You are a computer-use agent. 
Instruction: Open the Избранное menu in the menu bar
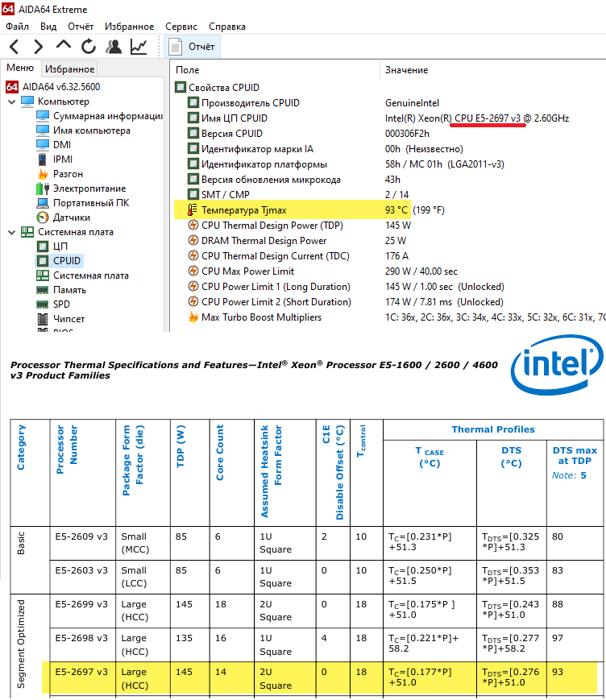(129, 27)
